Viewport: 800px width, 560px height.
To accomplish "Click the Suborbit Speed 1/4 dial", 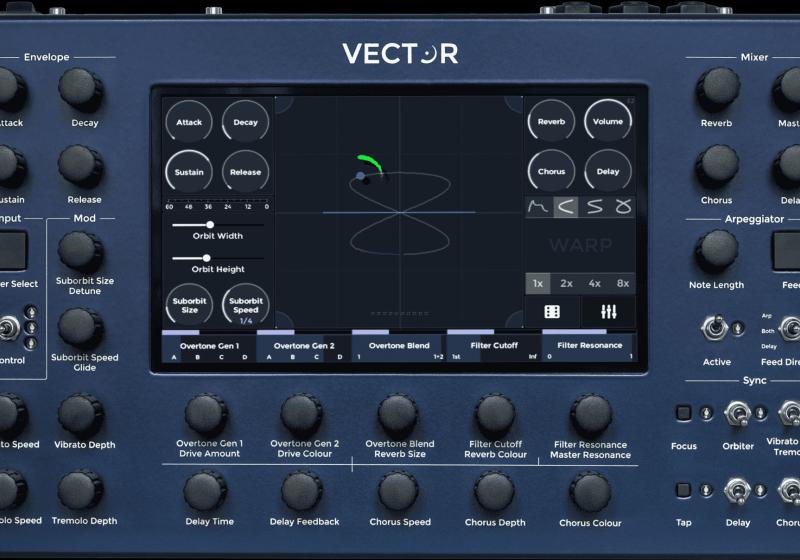I will pyautogui.click(x=245, y=305).
